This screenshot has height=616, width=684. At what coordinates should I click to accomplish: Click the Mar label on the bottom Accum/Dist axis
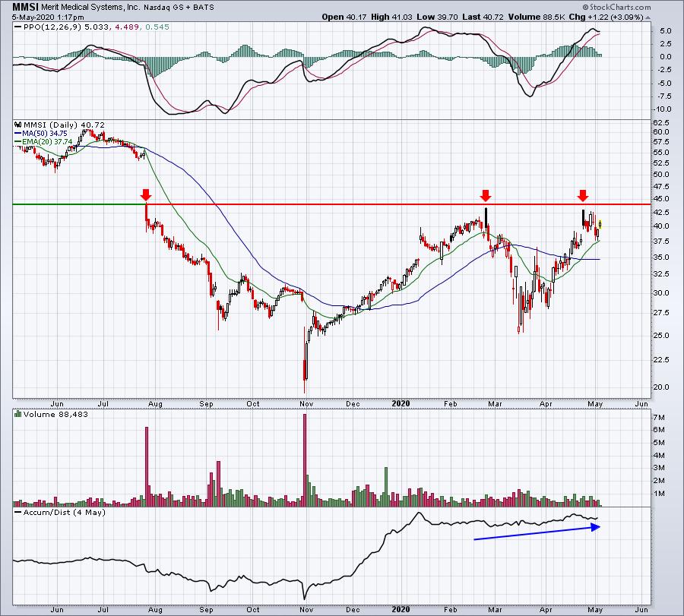pos(495,609)
